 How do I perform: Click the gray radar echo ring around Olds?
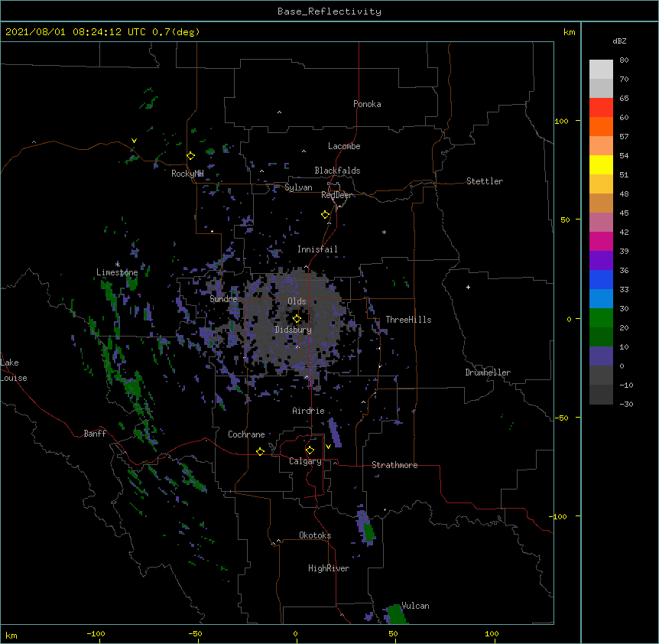pos(297,320)
